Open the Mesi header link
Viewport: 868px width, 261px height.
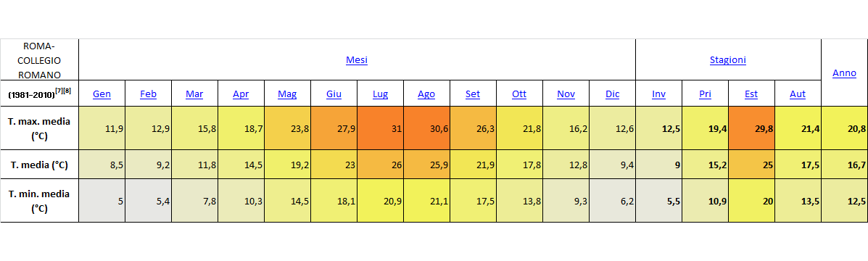[x=357, y=59]
